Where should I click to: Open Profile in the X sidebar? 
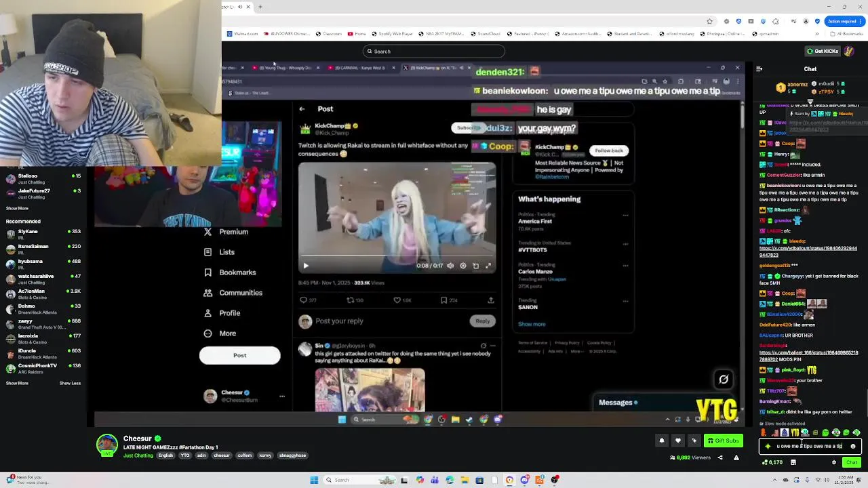click(x=222, y=313)
